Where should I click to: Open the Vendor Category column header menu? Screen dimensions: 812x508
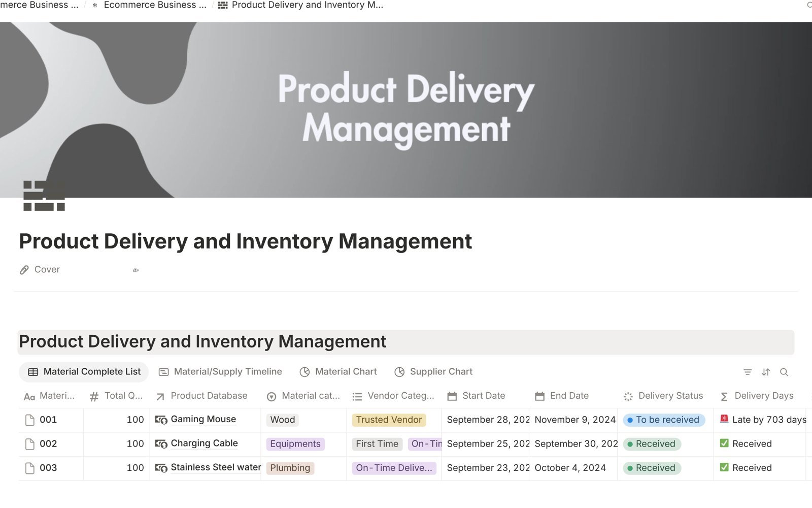(x=394, y=396)
